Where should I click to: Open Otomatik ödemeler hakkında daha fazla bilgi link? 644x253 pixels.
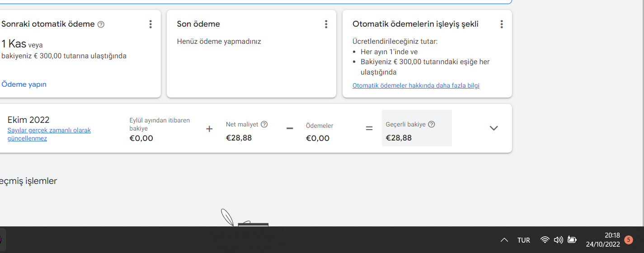point(416,85)
